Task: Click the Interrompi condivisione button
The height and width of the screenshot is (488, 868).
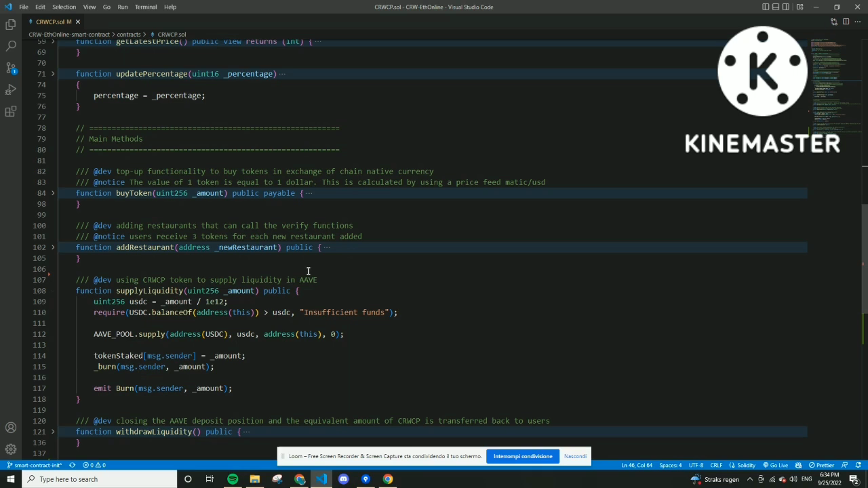Action: click(523, 456)
